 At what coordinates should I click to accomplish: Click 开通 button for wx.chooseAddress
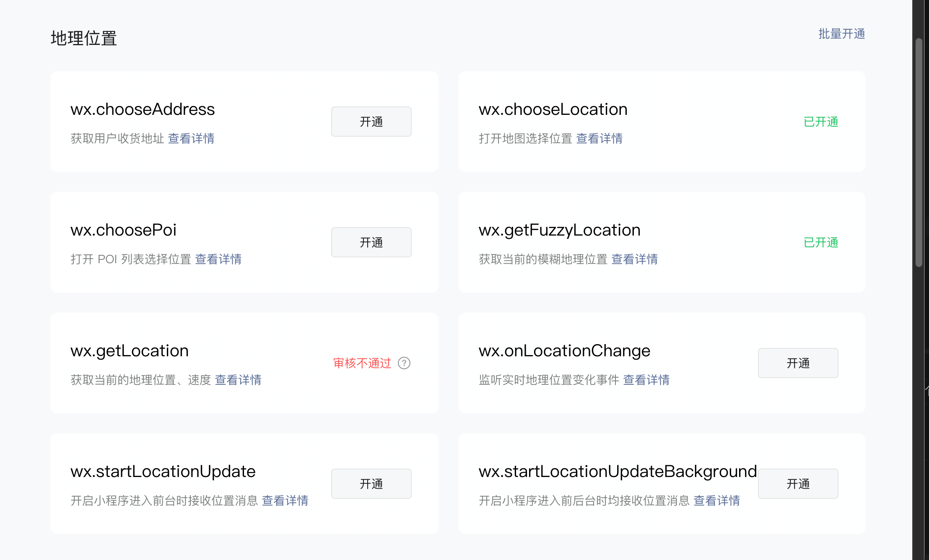[x=371, y=122]
